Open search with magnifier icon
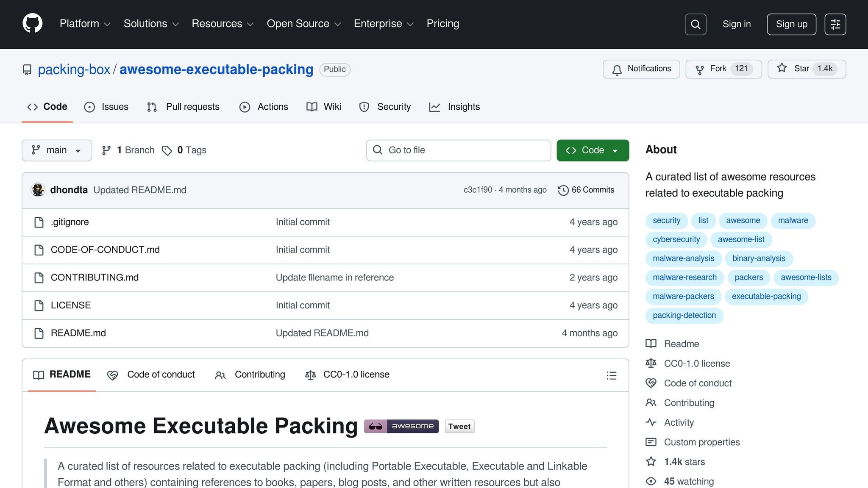Image resolution: width=868 pixels, height=488 pixels. tap(696, 24)
